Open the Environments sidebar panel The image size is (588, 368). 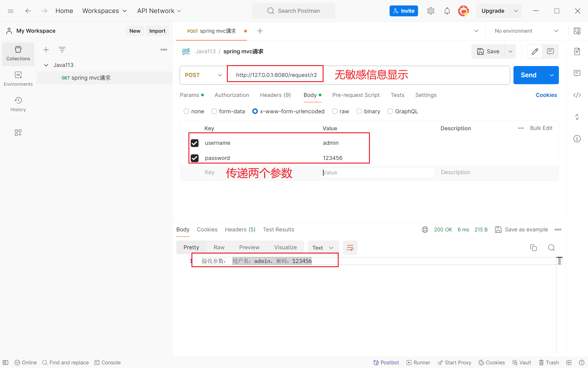[18, 79]
